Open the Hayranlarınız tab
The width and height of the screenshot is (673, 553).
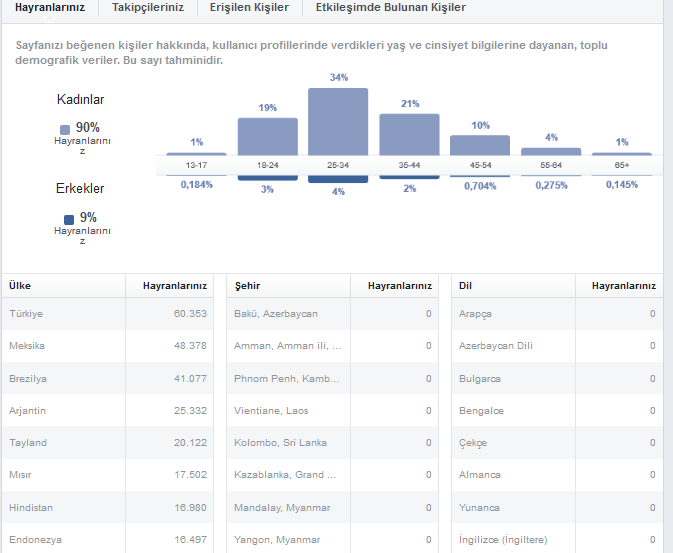point(50,7)
